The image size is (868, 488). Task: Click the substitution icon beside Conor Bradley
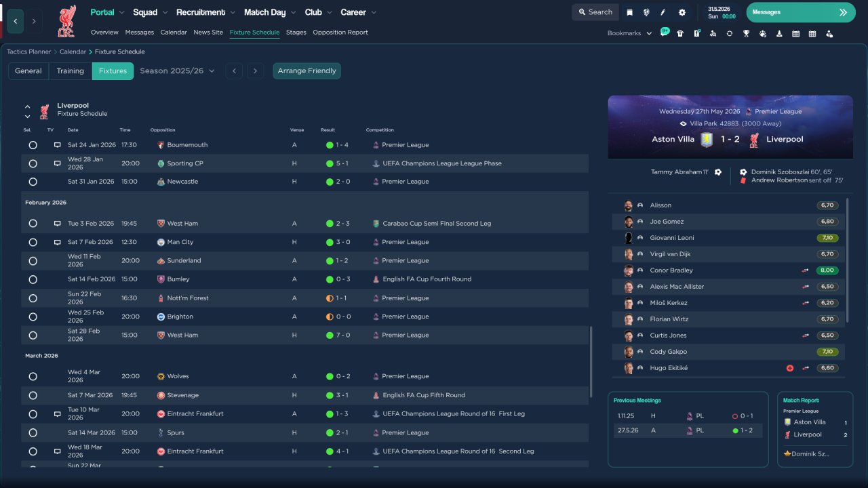click(x=806, y=270)
